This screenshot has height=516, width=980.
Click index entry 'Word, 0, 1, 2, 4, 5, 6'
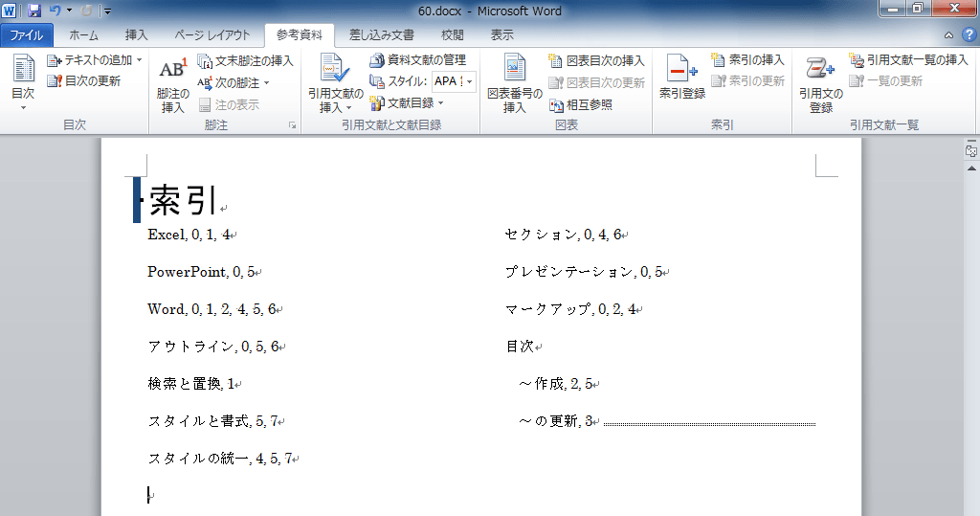(x=212, y=309)
